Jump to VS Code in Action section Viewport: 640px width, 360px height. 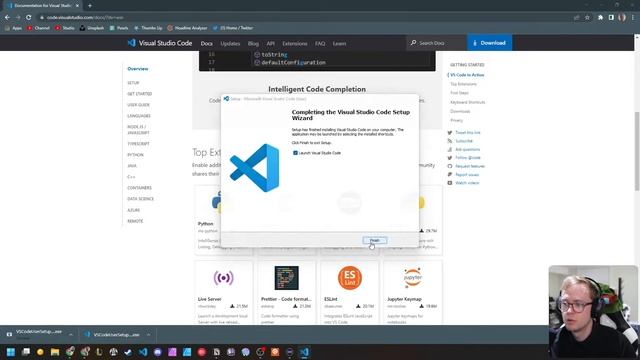coord(467,75)
